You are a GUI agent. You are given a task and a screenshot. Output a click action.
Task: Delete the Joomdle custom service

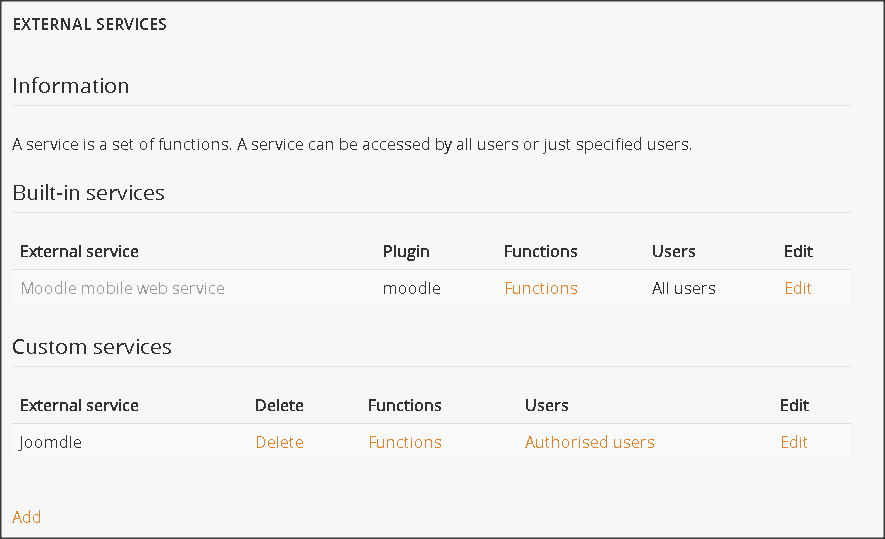279,442
